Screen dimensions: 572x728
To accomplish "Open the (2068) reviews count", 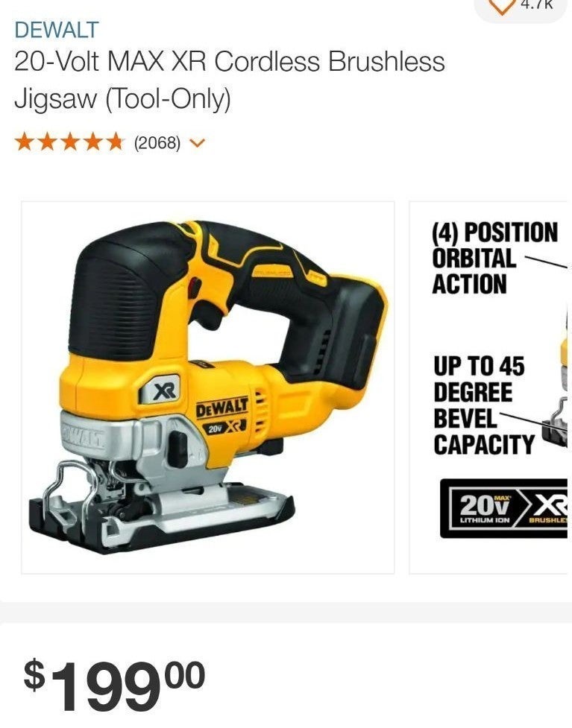I will coord(157,143).
